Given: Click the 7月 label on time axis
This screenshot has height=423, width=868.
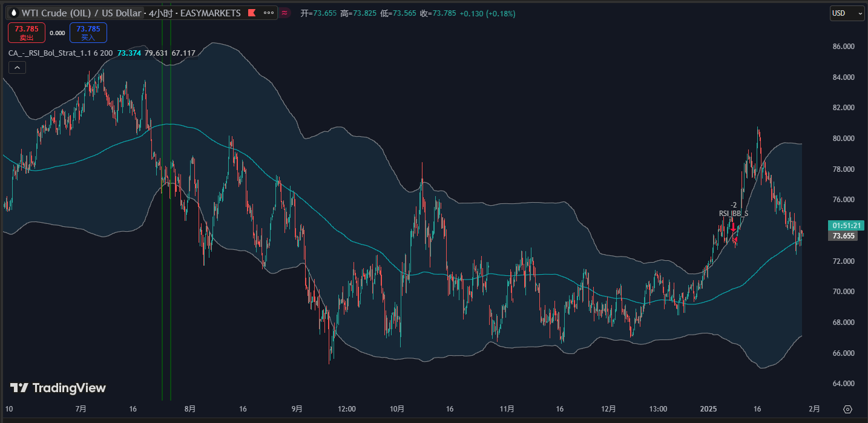Looking at the screenshot, I should coord(81,409).
